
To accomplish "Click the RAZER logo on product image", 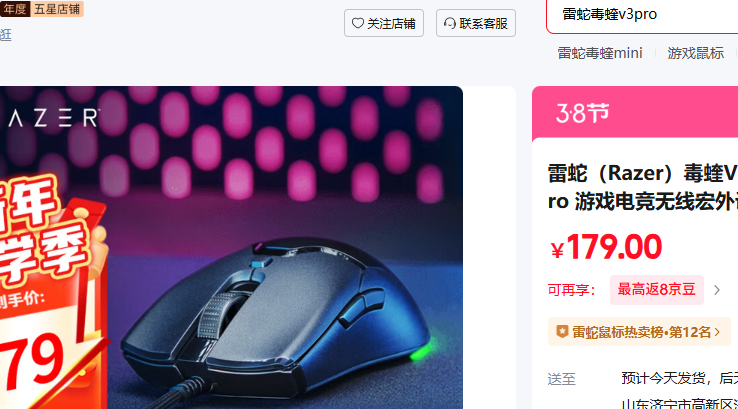I will tap(52, 118).
